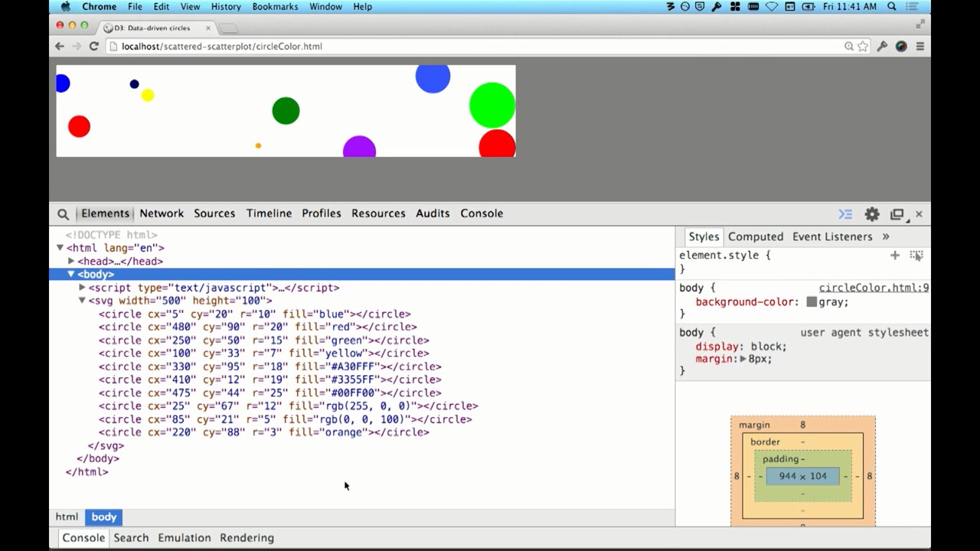980x551 pixels.
Task: Click the browser forward arrow
Action: coord(77,46)
